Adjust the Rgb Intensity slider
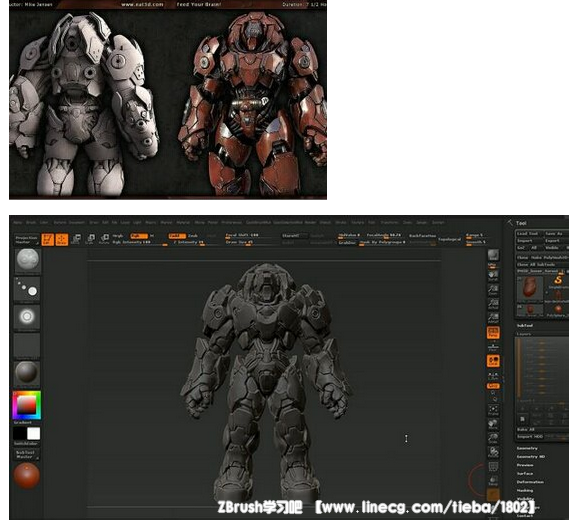572x524 pixels. 140,243
